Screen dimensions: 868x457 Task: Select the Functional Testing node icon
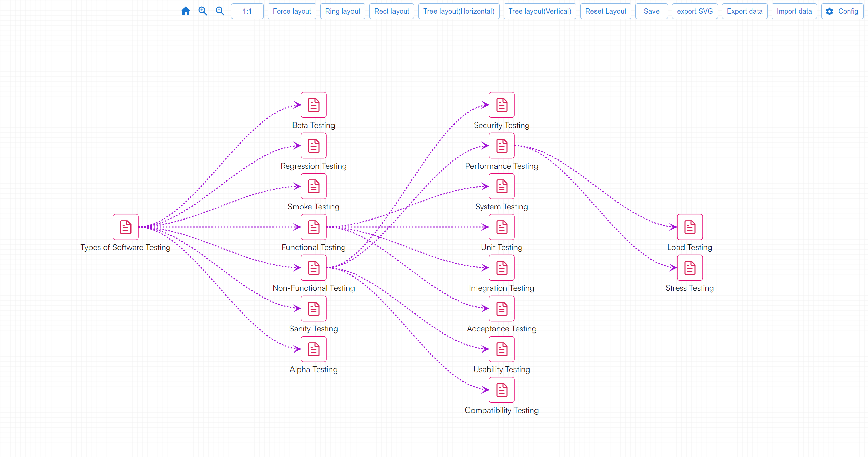point(314,227)
